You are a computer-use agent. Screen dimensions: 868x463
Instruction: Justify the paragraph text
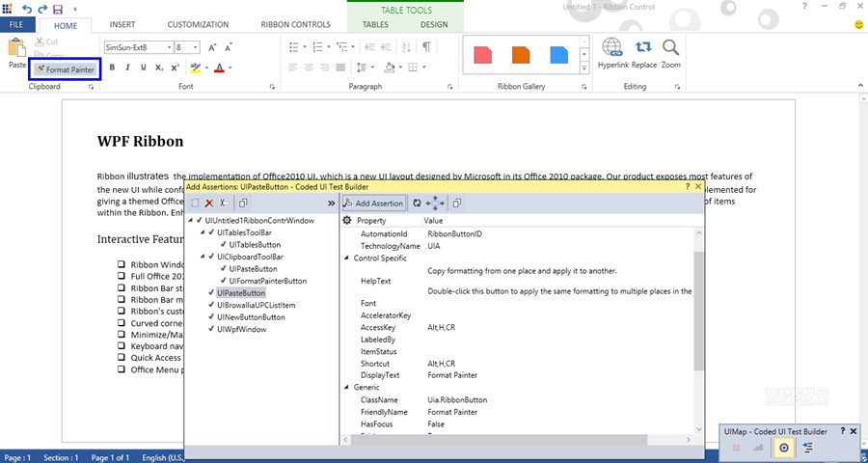pos(340,68)
